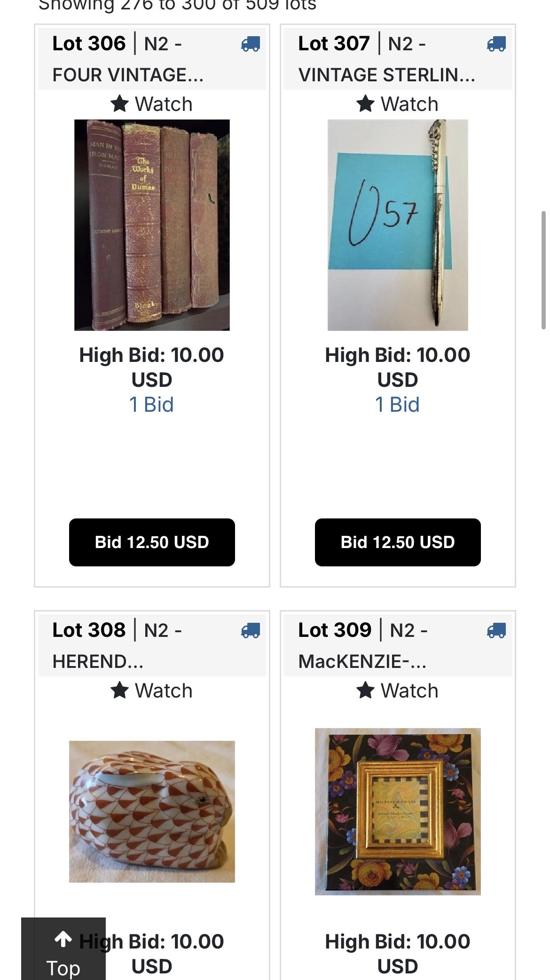Bid 12.50 USD on the vintage books
Viewport: 550px width, 980px height.
click(x=152, y=542)
